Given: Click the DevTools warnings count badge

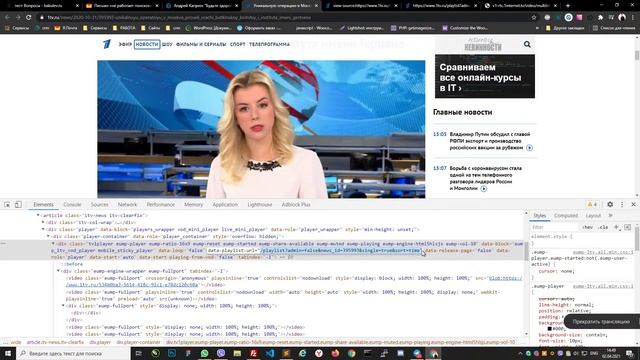Looking at the screenshot, I should coord(592,204).
